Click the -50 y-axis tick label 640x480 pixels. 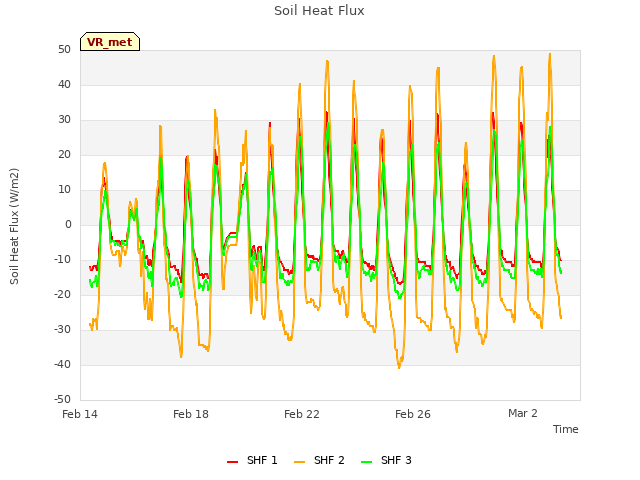click(x=63, y=399)
